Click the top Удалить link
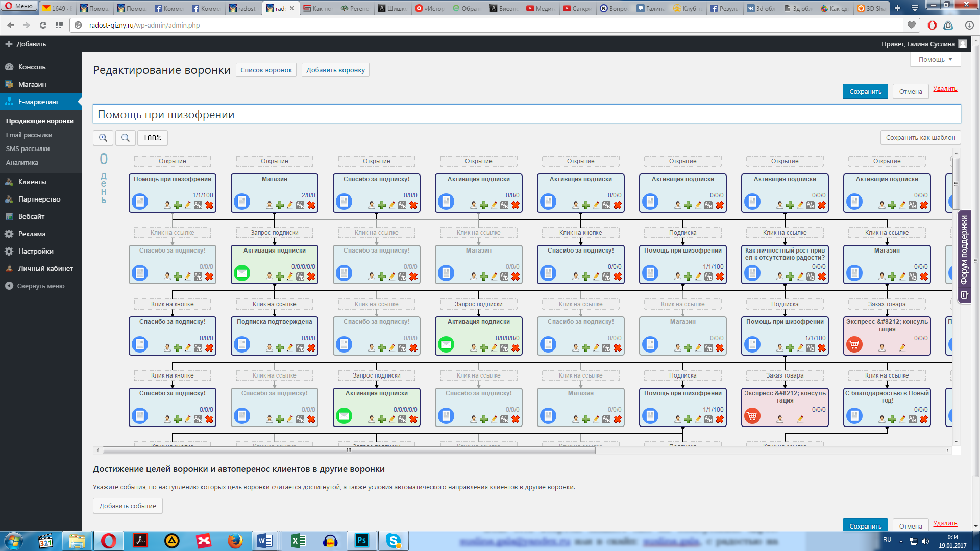The width and height of the screenshot is (980, 551). click(945, 89)
